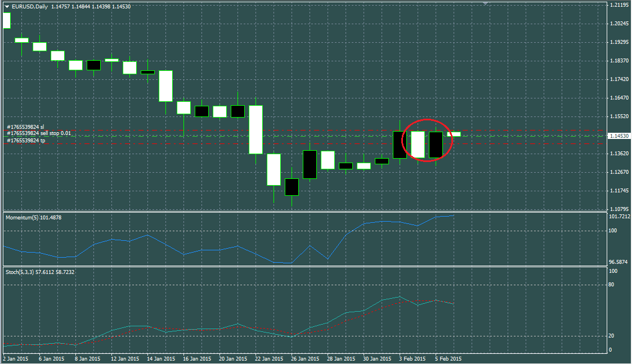Select the '#1765539824 sell stop 0.01' order label
Screen dimensions: 632x364
click(39, 133)
